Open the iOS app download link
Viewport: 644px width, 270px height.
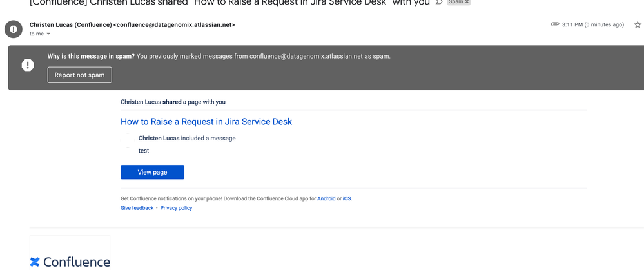[x=347, y=198]
